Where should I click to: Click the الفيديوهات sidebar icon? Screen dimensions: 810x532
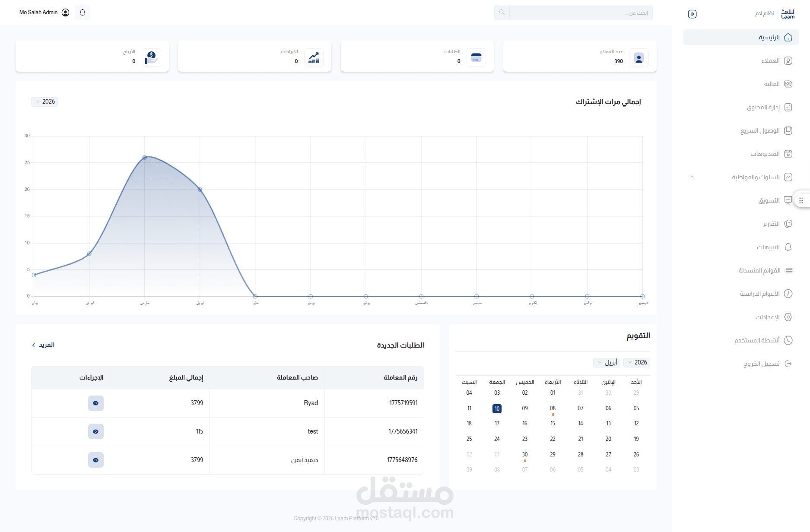click(788, 154)
